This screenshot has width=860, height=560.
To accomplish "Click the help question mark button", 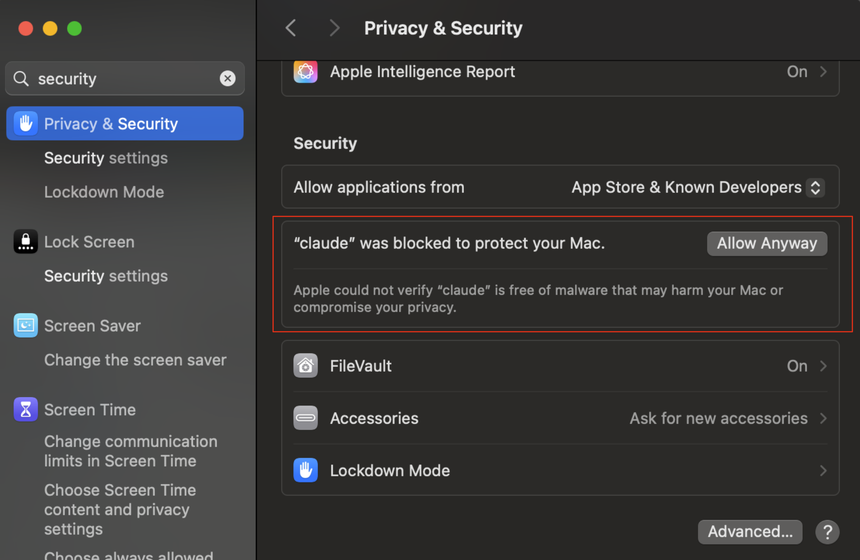I will (x=826, y=532).
